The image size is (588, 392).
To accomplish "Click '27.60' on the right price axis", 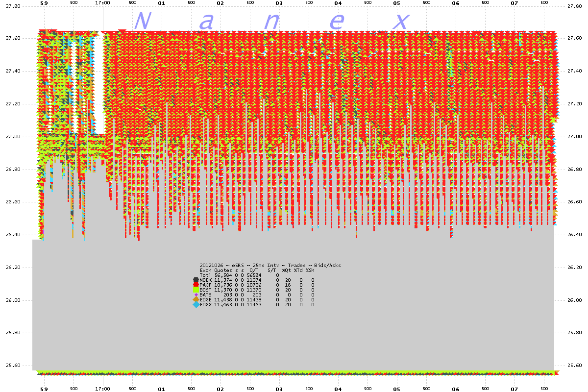I will [x=575, y=39].
